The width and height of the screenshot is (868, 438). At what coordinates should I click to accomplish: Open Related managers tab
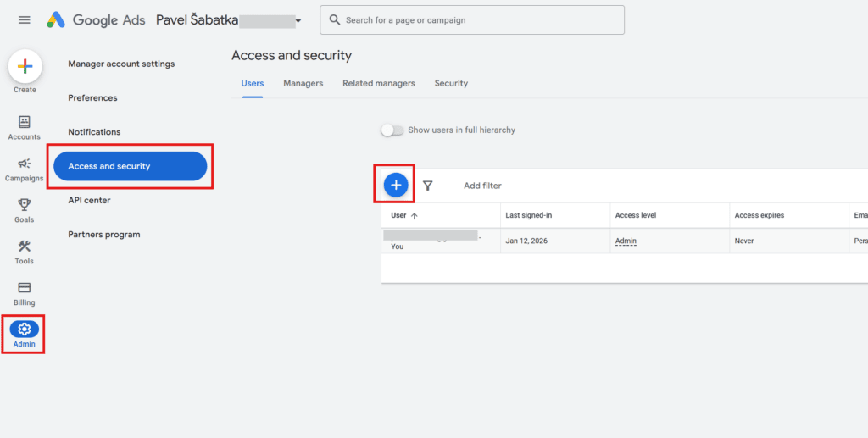[x=378, y=83]
